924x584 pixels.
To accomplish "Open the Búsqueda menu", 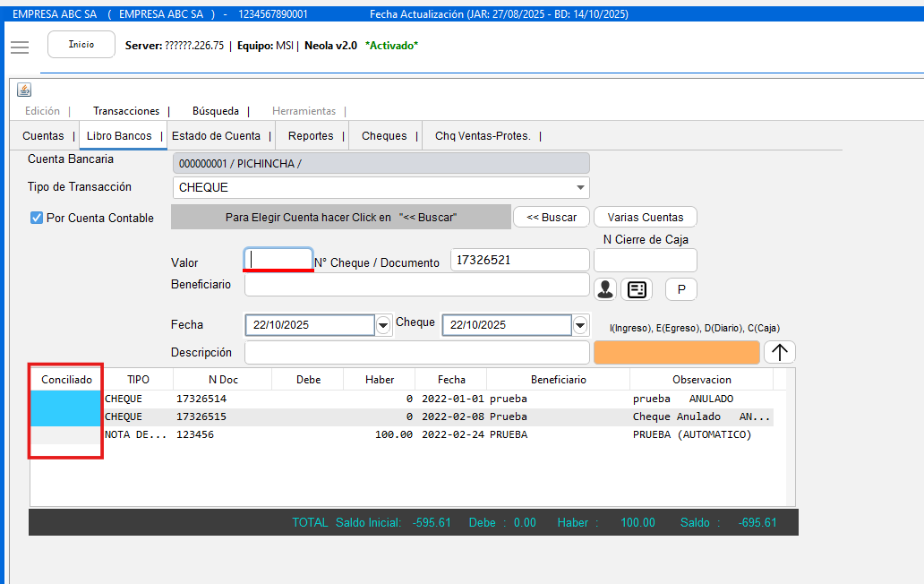I will point(216,111).
